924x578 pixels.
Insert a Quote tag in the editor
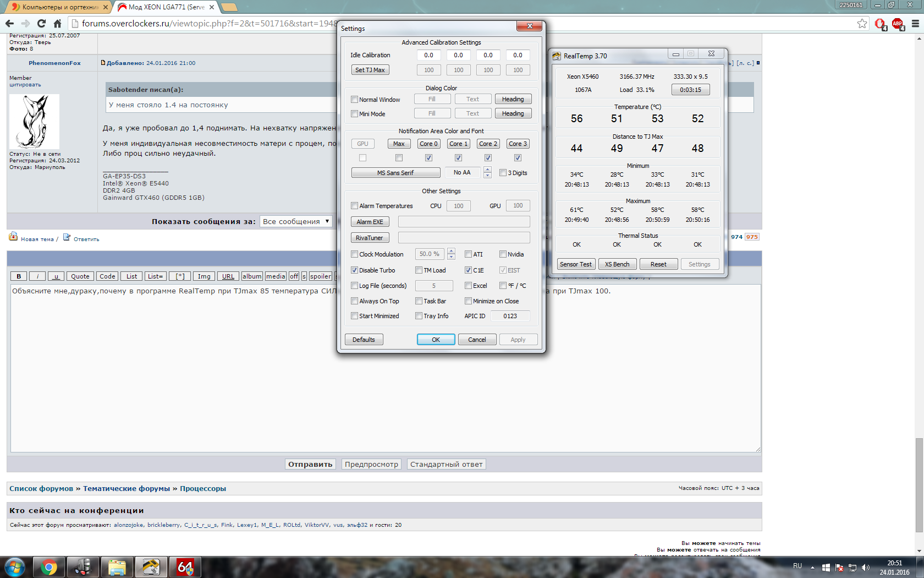(80, 276)
